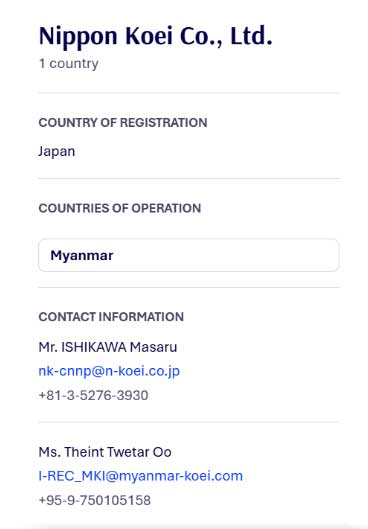Click phone number +95-9-750105158
The height and width of the screenshot is (529, 368).
95,500
